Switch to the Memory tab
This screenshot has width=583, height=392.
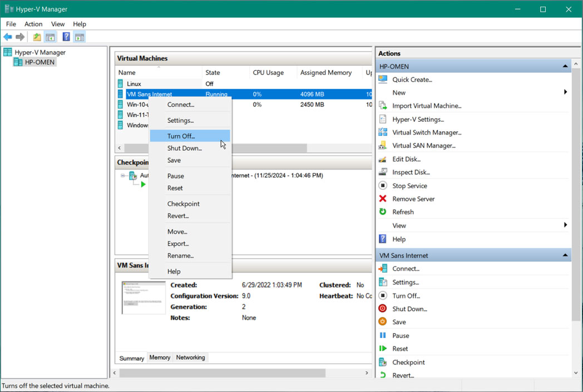[x=160, y=358]
